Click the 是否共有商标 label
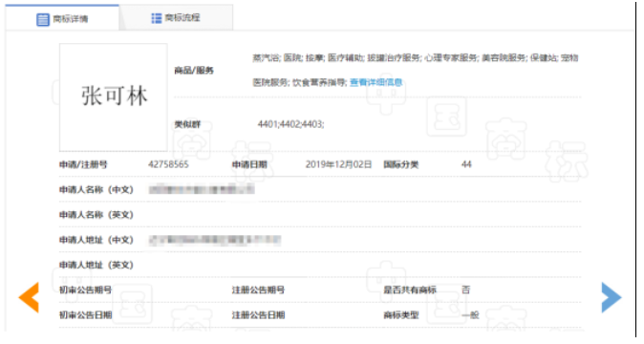The image size is (644, 344). click(410, 290)
